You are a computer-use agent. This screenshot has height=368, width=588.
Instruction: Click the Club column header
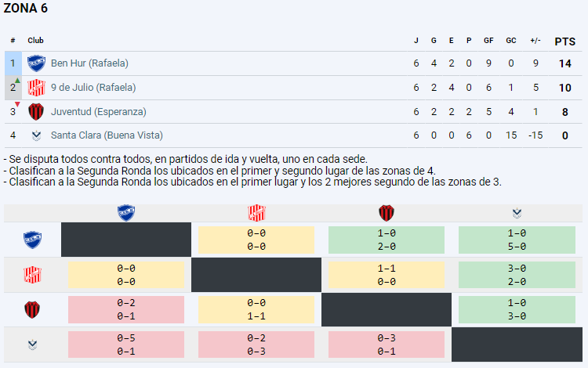point(35,41)
